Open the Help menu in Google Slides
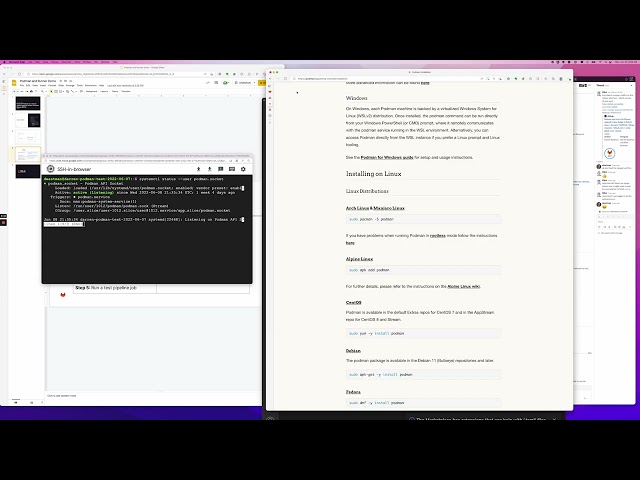This screenshot has height=480, width=640. (x=102, y=86)
